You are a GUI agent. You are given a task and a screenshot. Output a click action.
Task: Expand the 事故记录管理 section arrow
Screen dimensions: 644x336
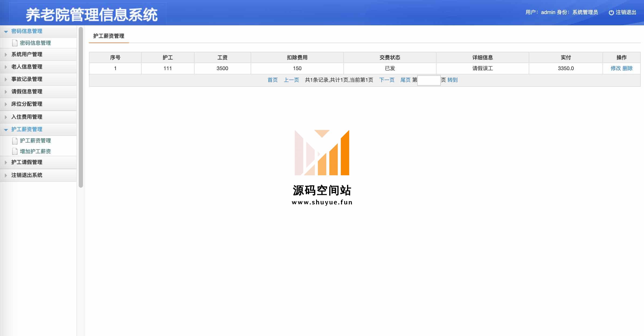click(x=6, y=79)
